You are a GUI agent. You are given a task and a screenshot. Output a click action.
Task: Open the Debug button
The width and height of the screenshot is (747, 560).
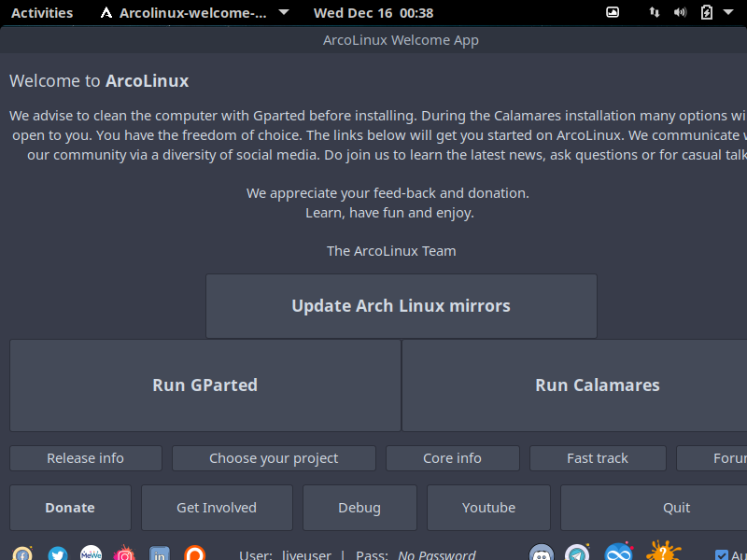click(x=359, y=508)
